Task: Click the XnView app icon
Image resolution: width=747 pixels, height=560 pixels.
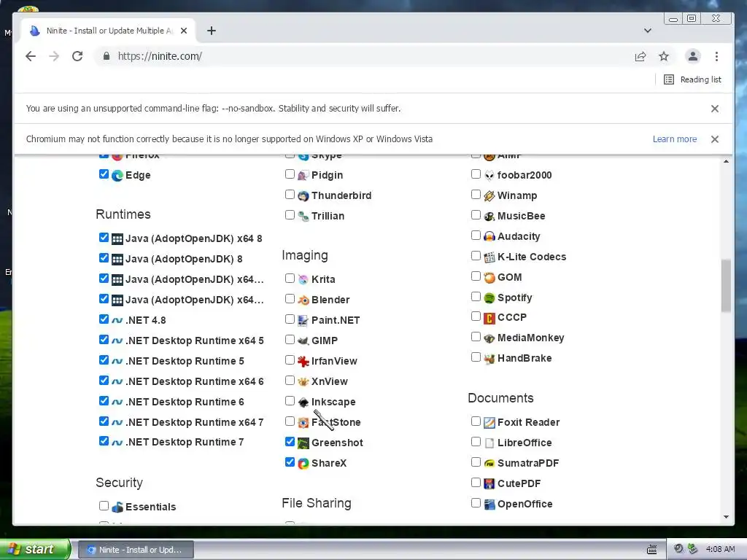Action: point(303,381)
